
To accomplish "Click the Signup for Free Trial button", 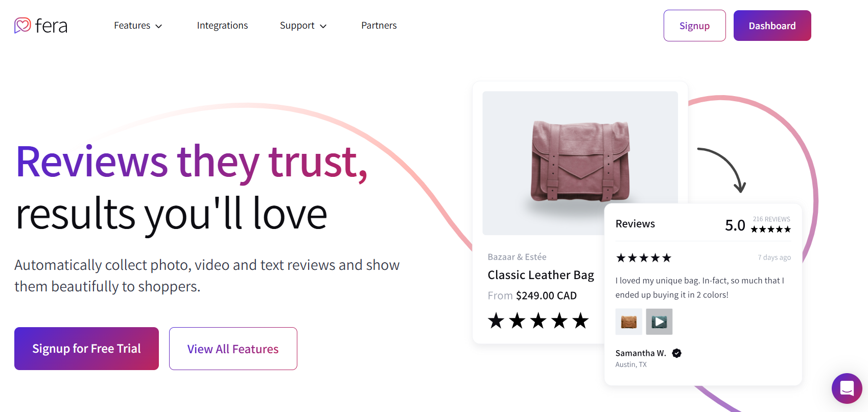I will 86,348.
